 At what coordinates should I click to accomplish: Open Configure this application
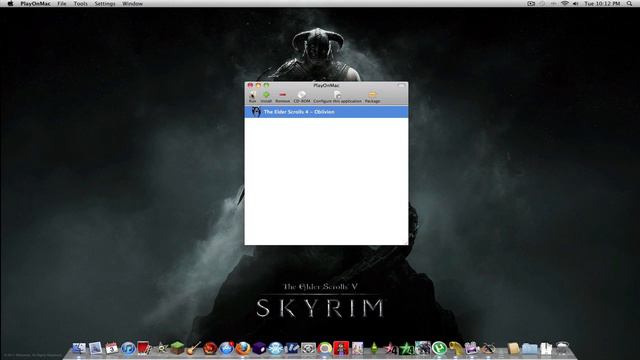point(337,97)
